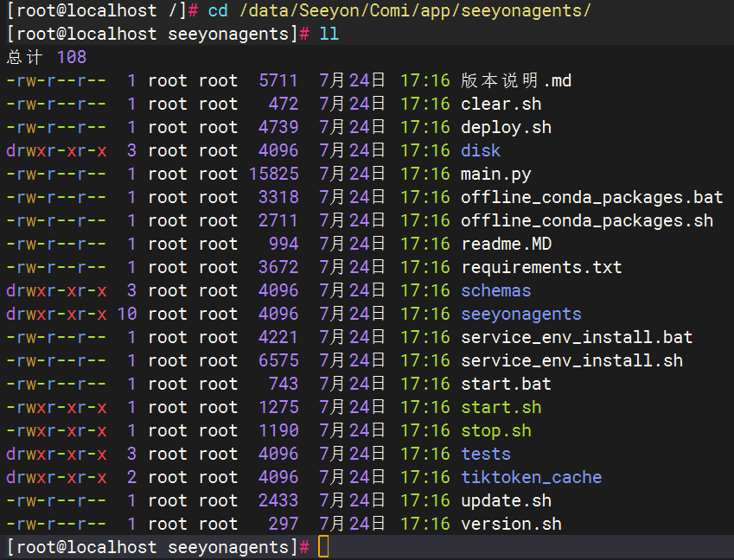Image resolution: width=734 pixels, height=560 pixels.
Task: Click the ll command on second line
Action: [x=329, y=35]
